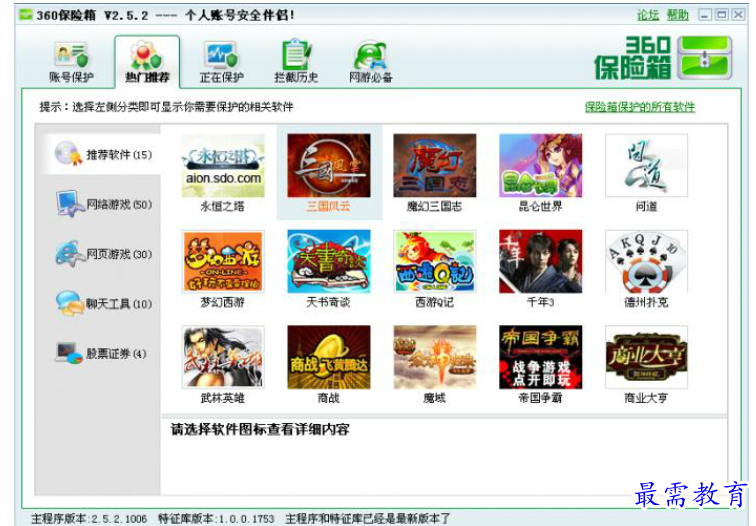The image size is (756, 526).
Task: Click the 永恒之塔 text label
Action: tap(222, 206)
